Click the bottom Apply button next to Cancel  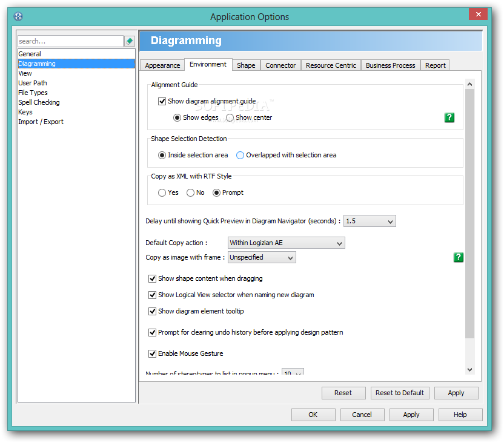click(x=411, y=415)
